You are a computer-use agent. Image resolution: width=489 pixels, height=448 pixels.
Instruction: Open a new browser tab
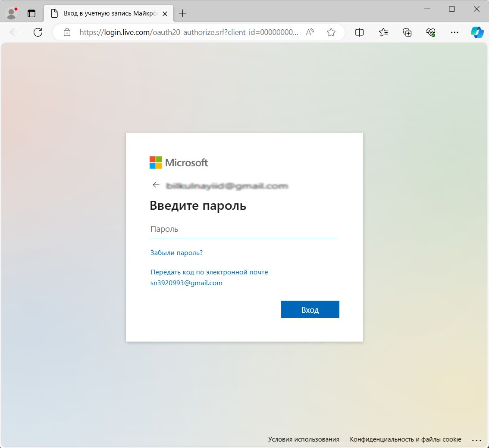(182, 13)
